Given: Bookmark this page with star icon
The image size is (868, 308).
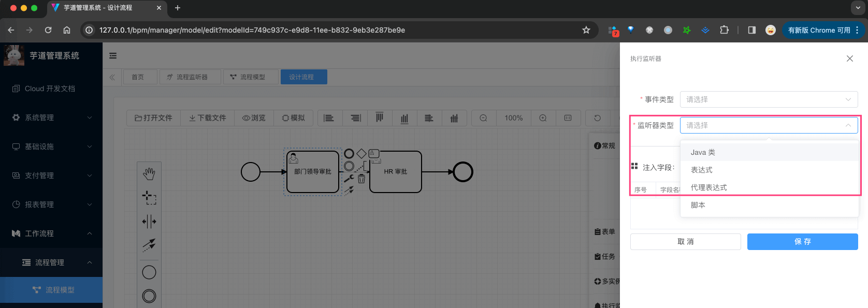Looking at the screenshot, I should [586, 30].
